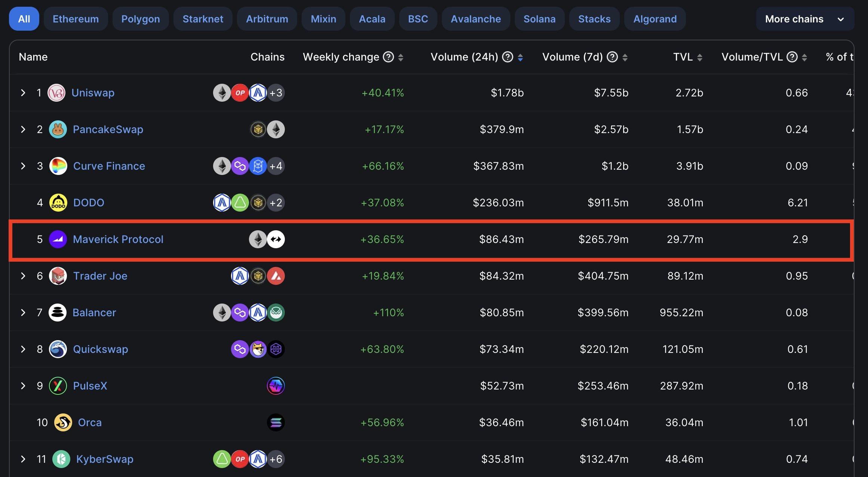868x477 pixels.
Task: Expand the Balancer row chevron
Action: pyautogui.click(x=23, y=313)
